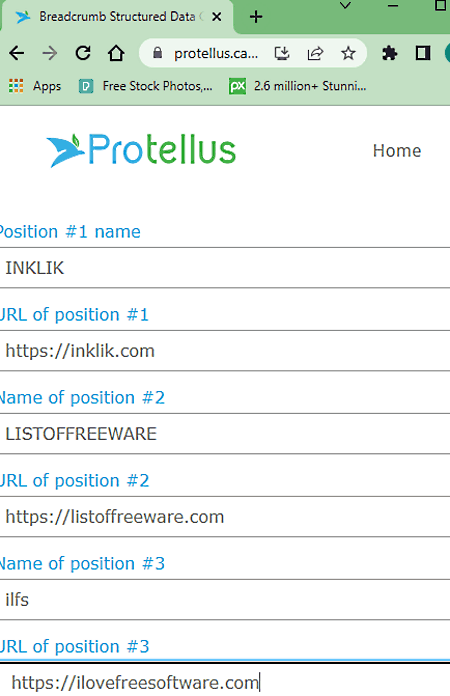
Task: Focus the Position #1 name field
Action: [225, 268]
